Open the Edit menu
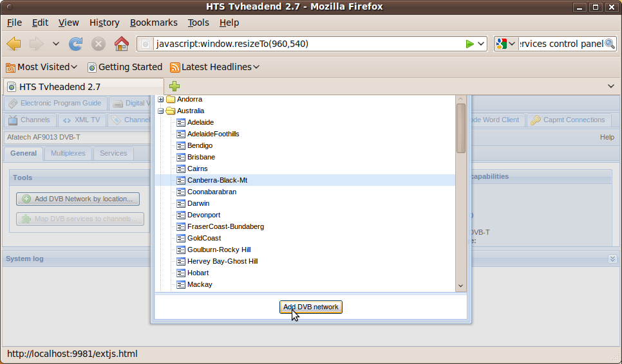 click(40, 23)
